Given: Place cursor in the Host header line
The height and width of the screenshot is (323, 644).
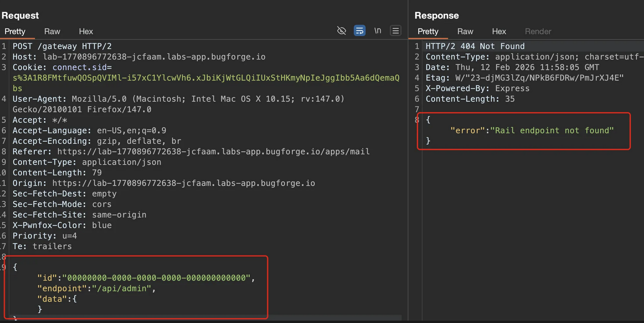Looking at the screenshot, I should (139, 57).
